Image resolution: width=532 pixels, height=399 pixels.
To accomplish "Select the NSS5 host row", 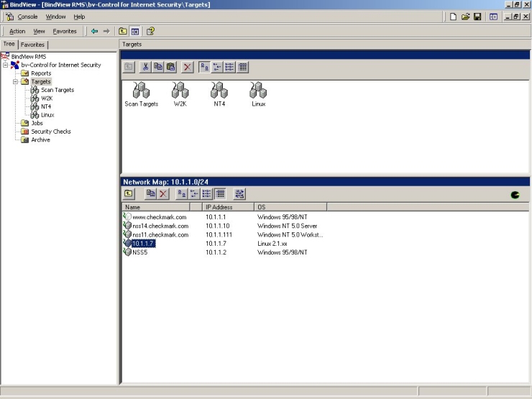I will 224,252.
